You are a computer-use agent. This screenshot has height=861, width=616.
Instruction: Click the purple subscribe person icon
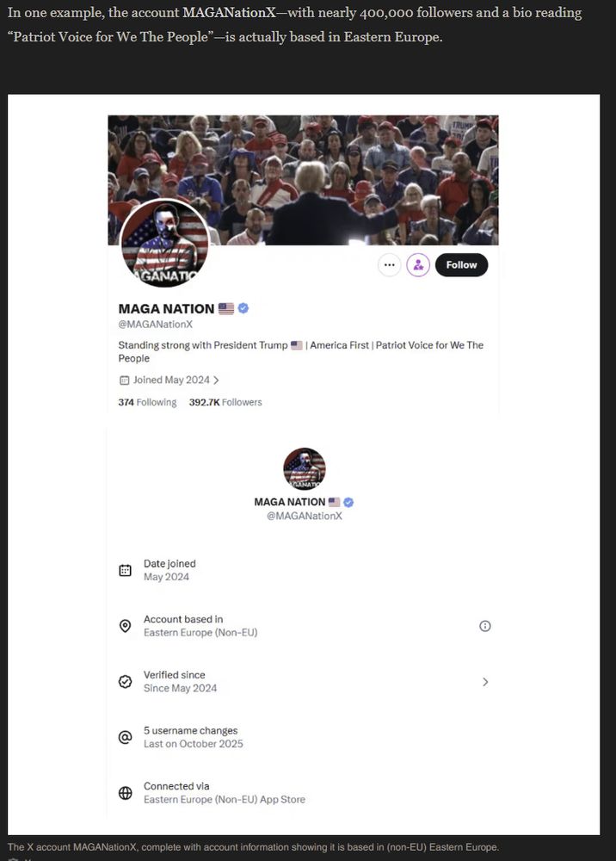418,265
